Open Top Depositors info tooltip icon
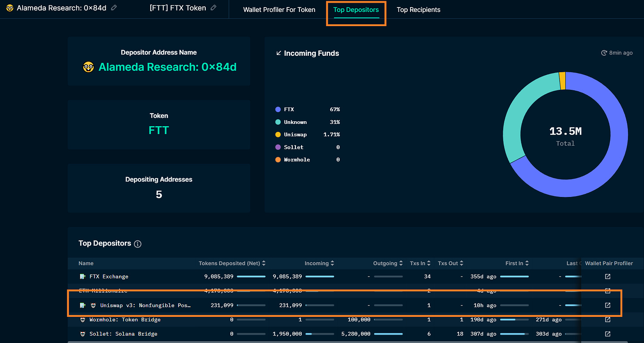This screenshot has width=644, height=343. coord(138,244)
